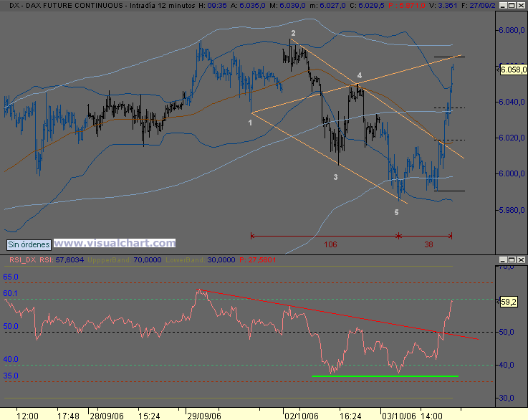Click the current price label 6.058,0
The image size is (528, 420).
(x=514, y=70)
